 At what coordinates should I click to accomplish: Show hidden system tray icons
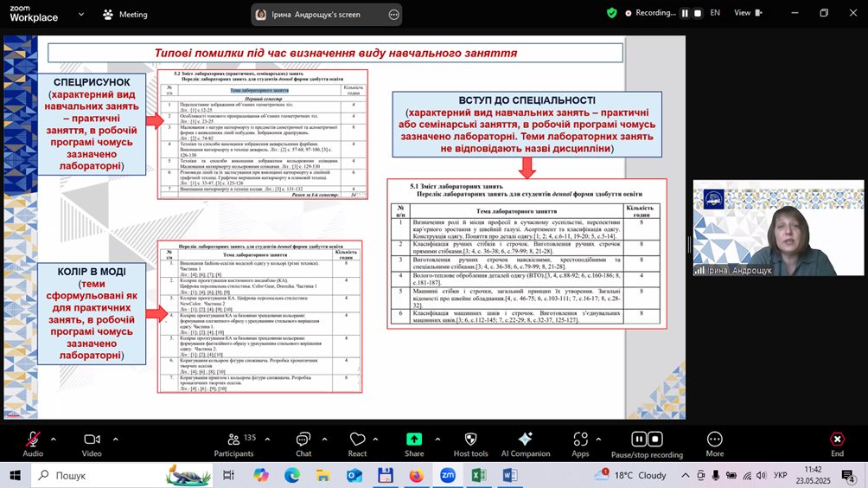click(686, 475)
